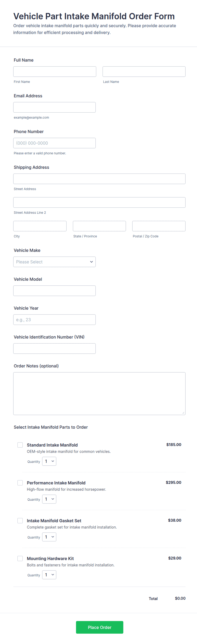Viewport: 197px width, 644px height.
Task: Enable the Mounting Hardware Kit checkbox
Action: tap(20, 558)
